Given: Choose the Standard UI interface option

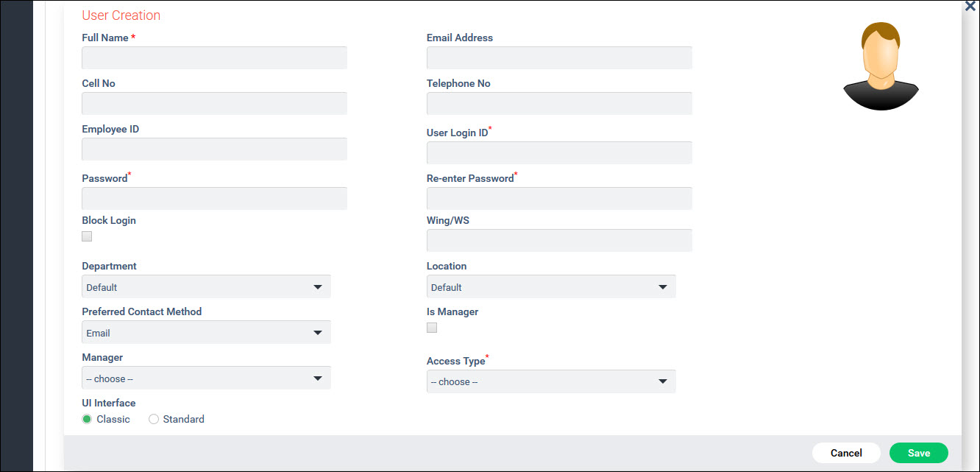Looking at the screenshot, I should [x=154, y=419].
